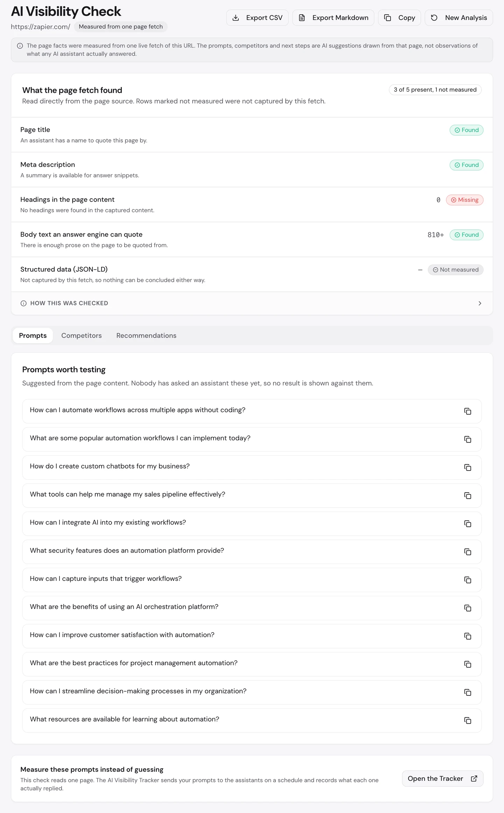Copy the 'integrate AI into my existing workflows' prompt
Viewport: 504px width, 813px height.
point(468,523)
